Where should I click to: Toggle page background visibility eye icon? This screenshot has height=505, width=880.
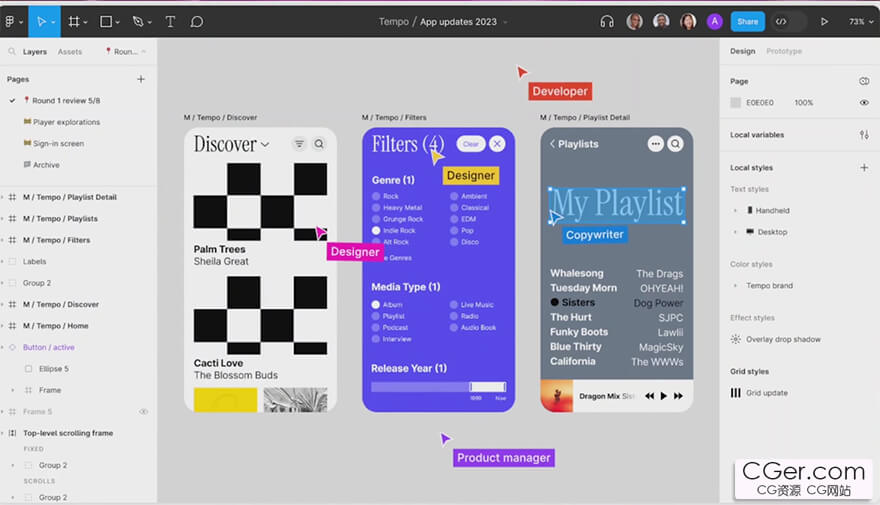(864, 103)
